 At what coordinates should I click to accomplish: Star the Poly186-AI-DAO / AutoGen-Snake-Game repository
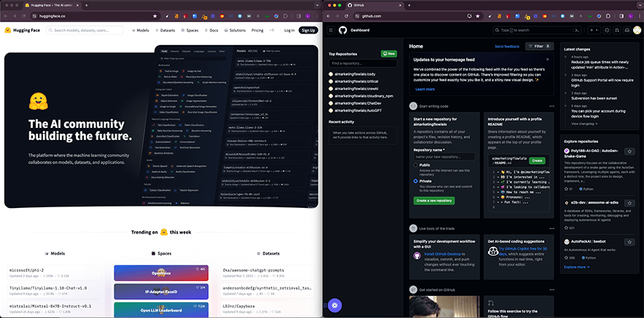[x=629, y=151]
